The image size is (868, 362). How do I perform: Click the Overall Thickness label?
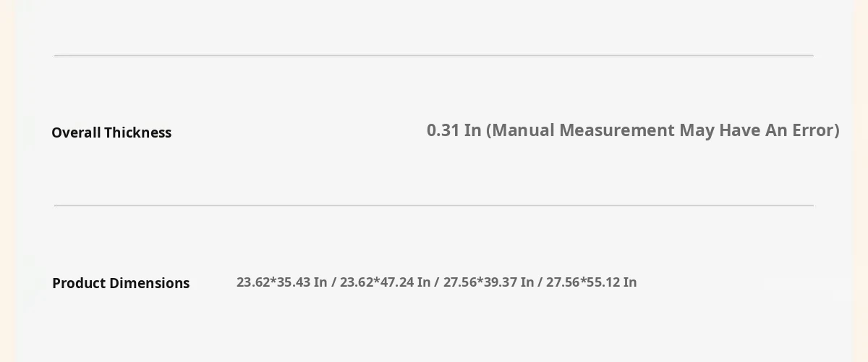(x=111, y=132)
